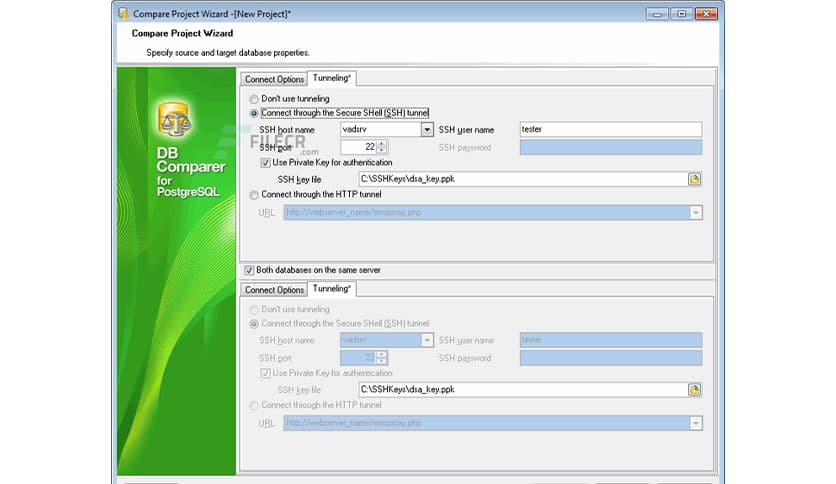Toggle Both databases on same server

(x=249, y=270)
